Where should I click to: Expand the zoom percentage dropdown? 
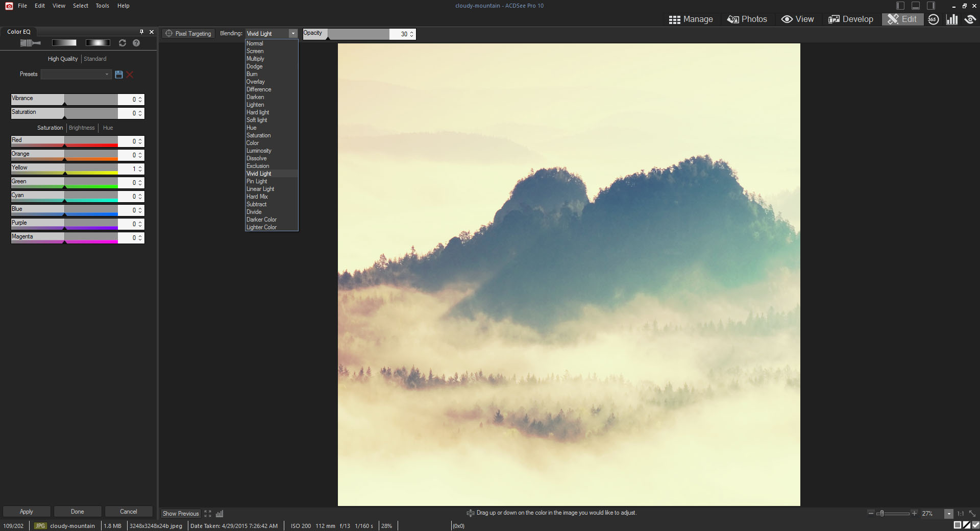click(948, 514)
